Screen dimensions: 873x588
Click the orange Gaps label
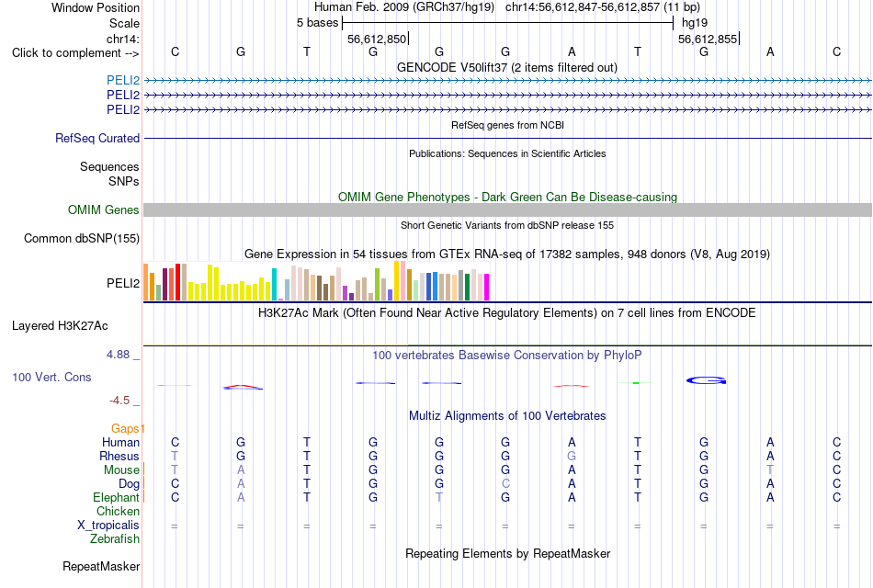point(125,428)
